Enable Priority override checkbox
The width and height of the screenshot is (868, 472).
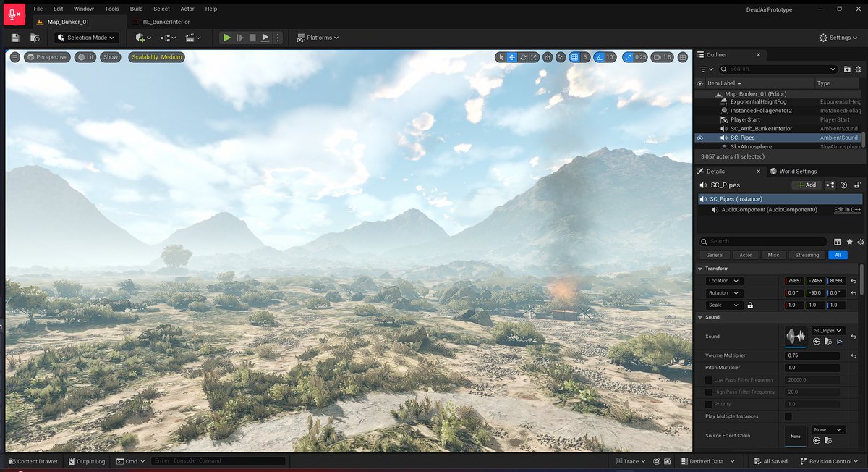pos(709,404)
